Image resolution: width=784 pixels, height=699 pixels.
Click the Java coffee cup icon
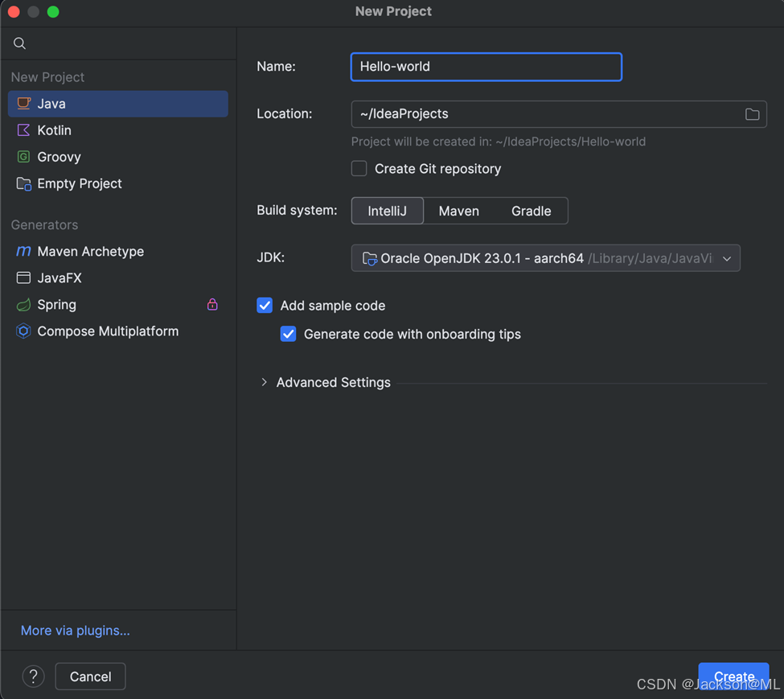point(24,104)
